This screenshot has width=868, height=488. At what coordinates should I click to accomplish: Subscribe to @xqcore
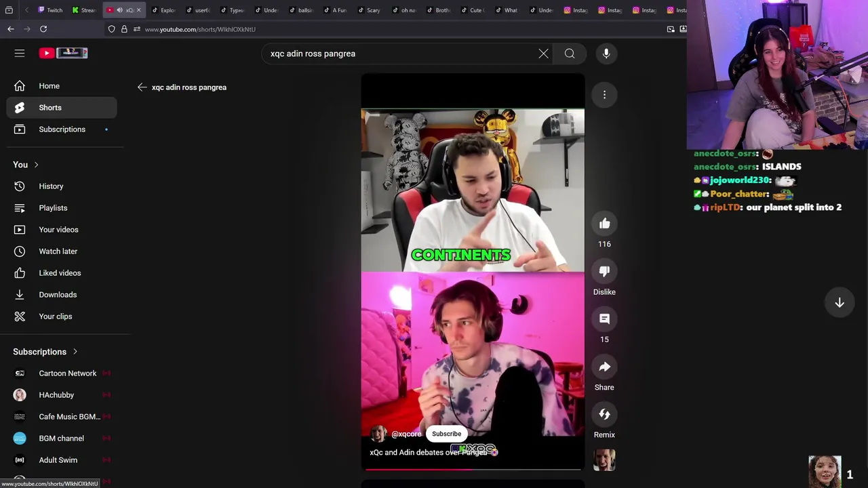coord(446,434)
